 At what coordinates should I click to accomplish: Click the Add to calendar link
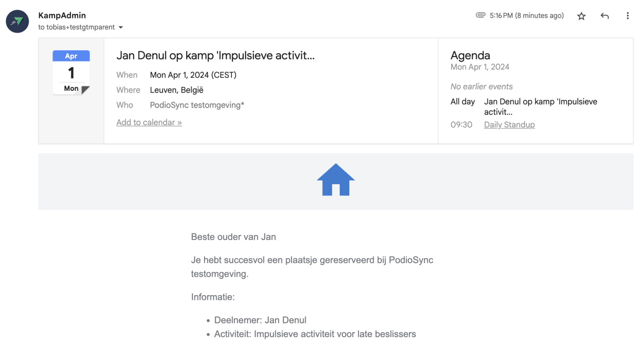149,122
